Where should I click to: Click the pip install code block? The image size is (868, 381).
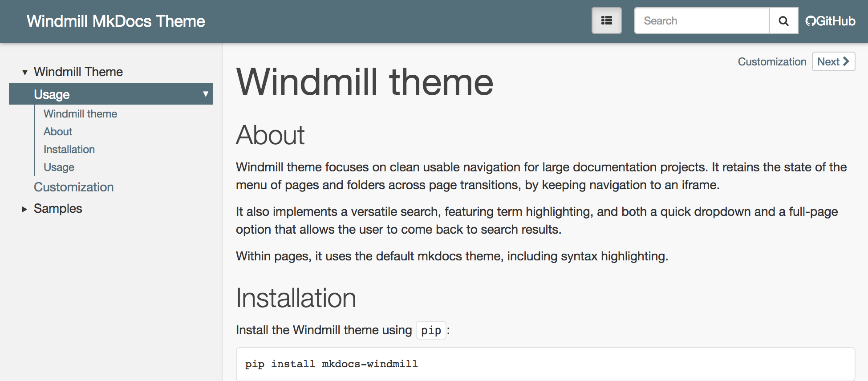pos(545,364)
